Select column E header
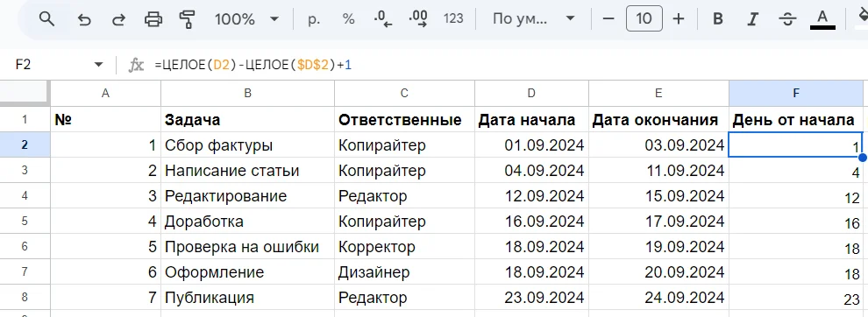The width and height of the screenshot is (868, 317). pos(658,94)
